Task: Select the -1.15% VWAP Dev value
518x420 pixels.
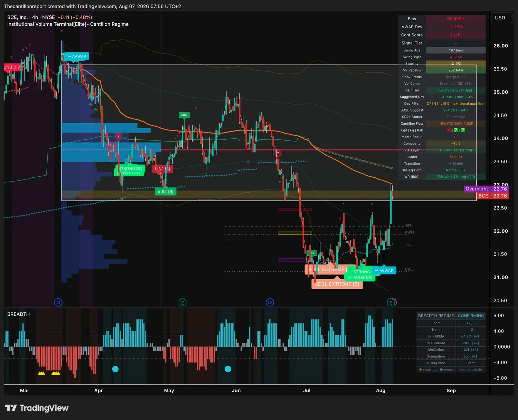Action: tap(456, 27)
